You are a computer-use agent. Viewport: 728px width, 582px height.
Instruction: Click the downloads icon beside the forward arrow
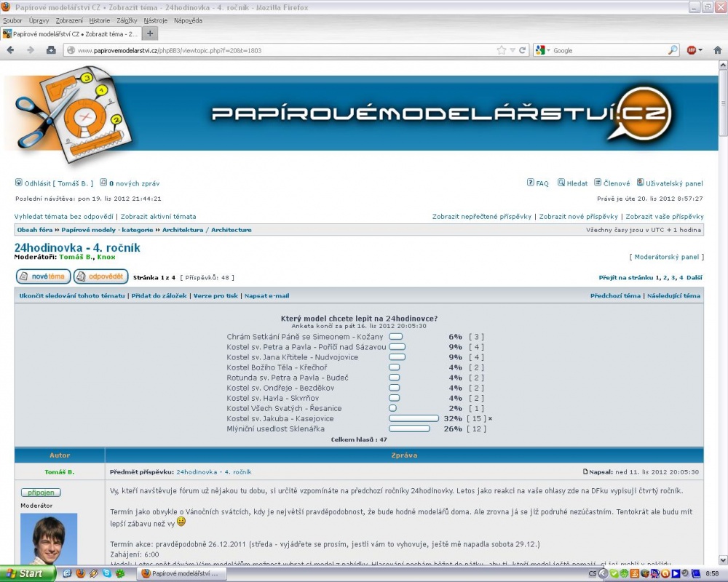pyautogui.click(x=51, y=50)
